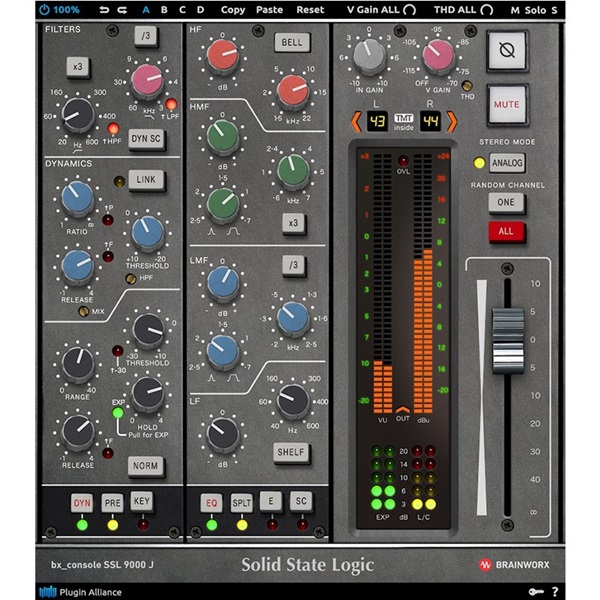Click the pink V GAIN knob

[x=438, y=56]
